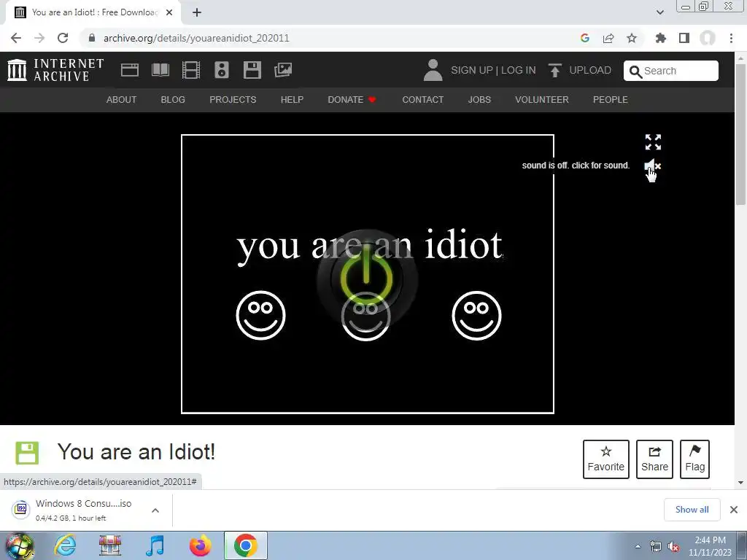
Task: Open the ABOUT menu item
Action: click(x=122, y=99)
